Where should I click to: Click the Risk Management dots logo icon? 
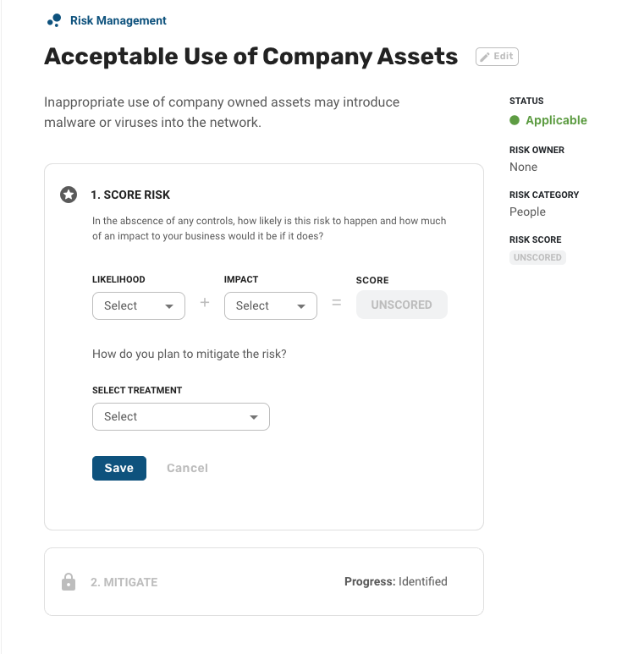click(x=54, y=20)
